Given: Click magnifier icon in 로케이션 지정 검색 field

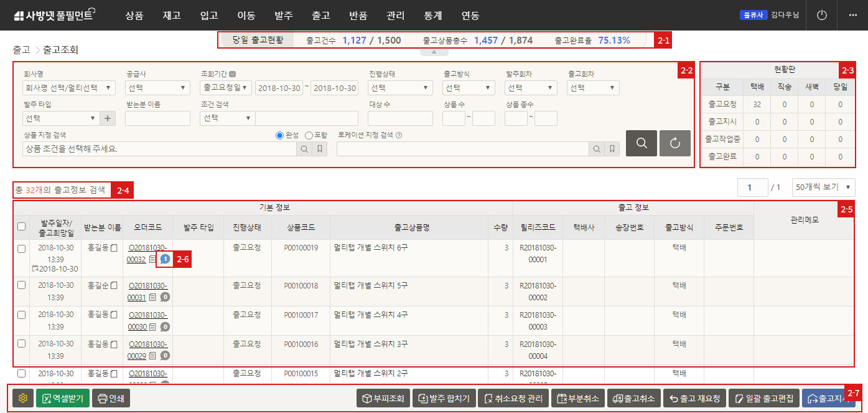Looking at the screenshot, I should (x=596, y=149).
